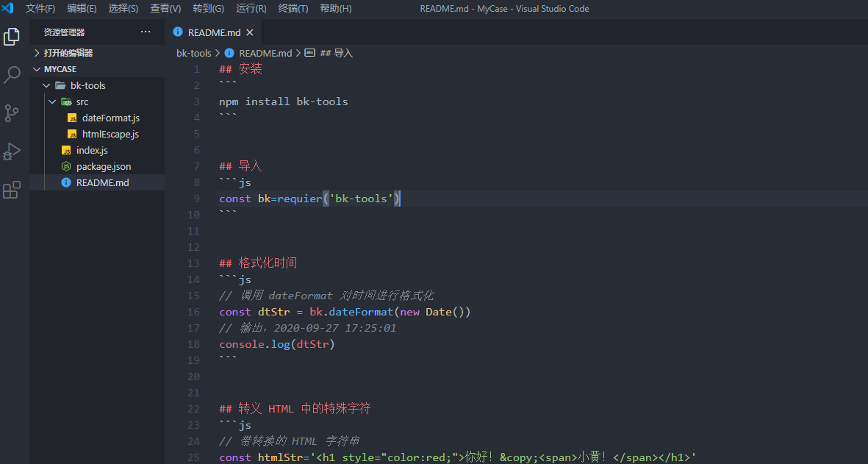
Task: Click the ## 转义 HTML 中的特殊字符 heading
Action: tap(295, 409)
